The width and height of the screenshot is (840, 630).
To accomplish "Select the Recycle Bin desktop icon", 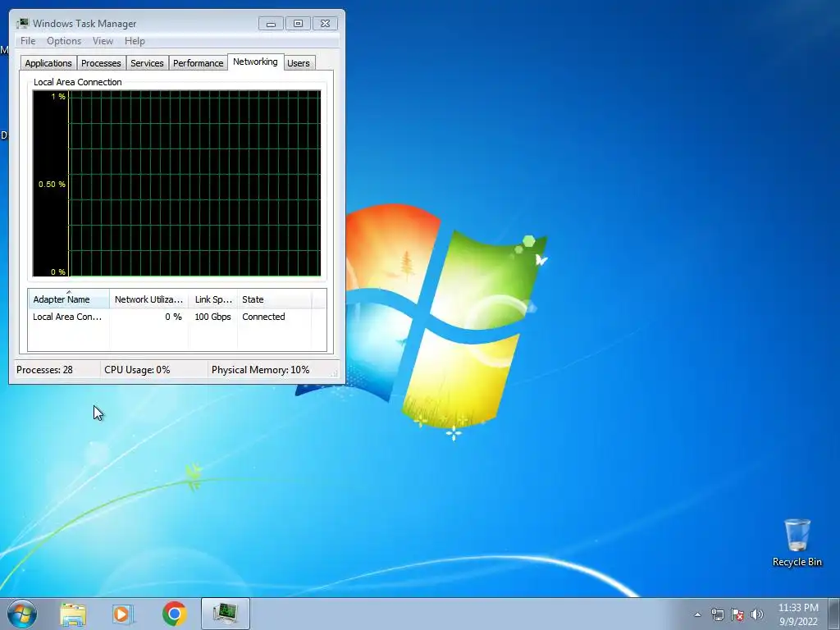I will (797, 543).
